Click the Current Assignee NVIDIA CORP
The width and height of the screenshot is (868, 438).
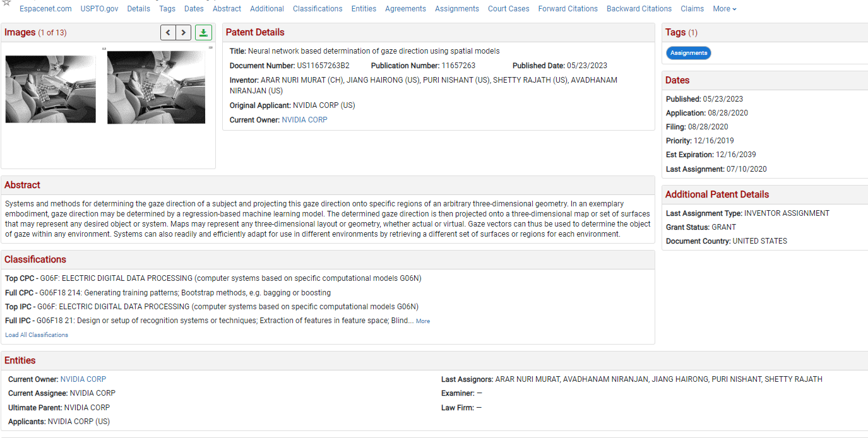point(93,393)
